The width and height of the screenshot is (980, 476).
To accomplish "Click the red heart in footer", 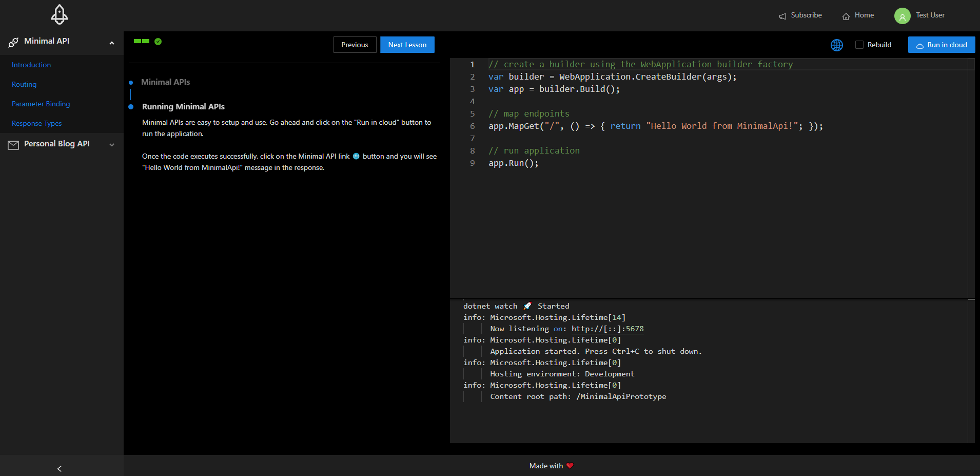I will pos(570,466).
